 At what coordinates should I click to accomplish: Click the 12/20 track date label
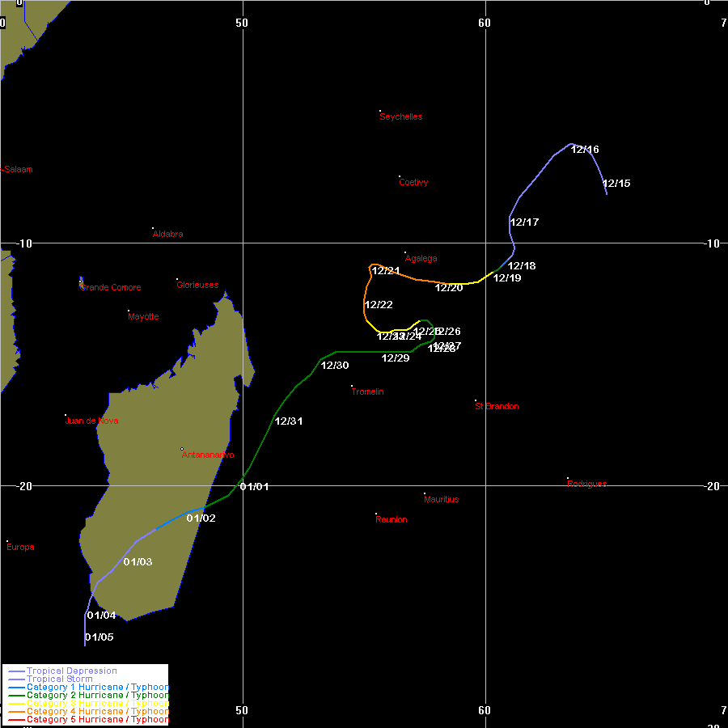click(x=449, y=288)
